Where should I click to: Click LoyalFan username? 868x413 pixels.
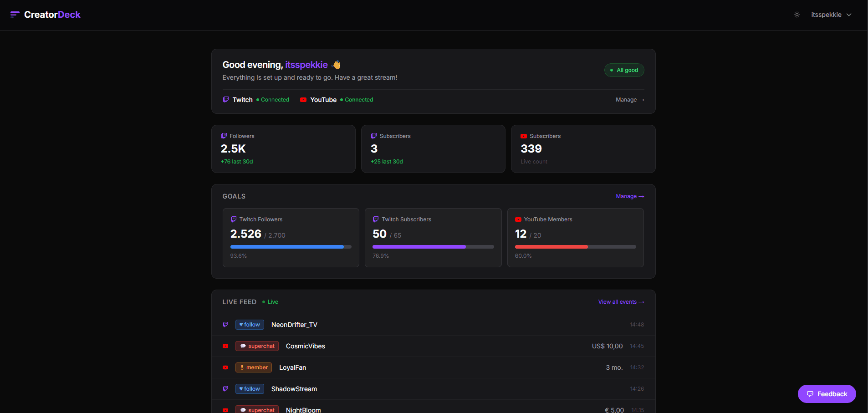[x=292, y=367]
